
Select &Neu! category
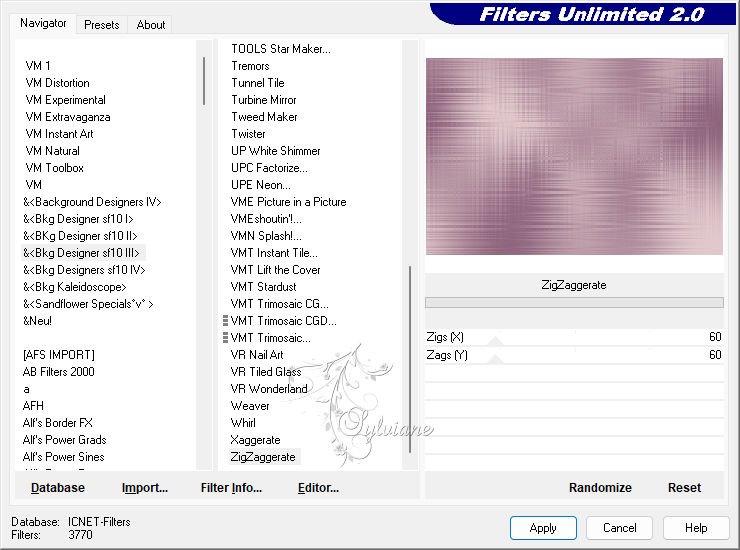[x=37, y=321]
